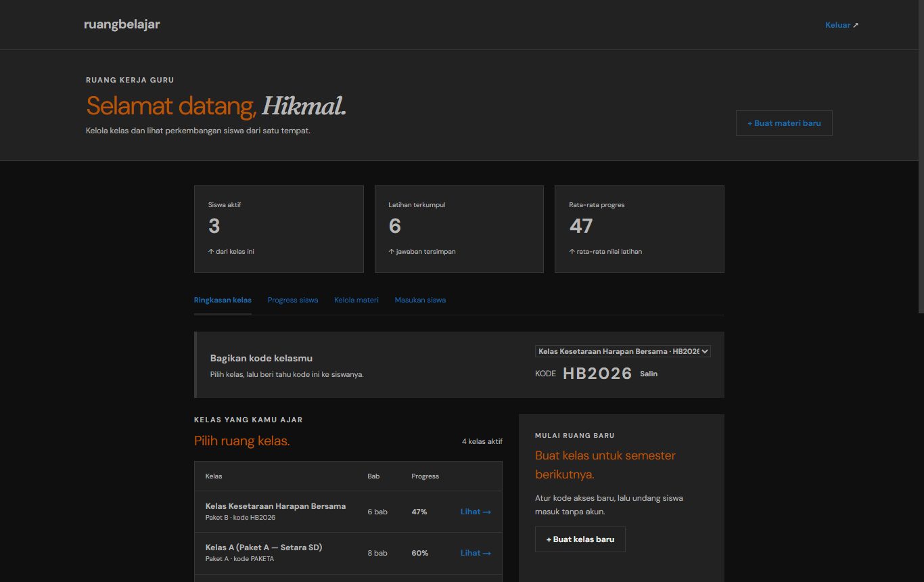Image resolution: width=924 pixels, height=582 pixels.
Task: Click the Progress column header
Action: point(425,476)
